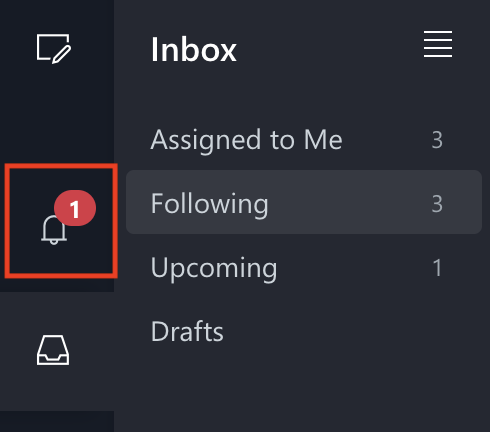490x432 pixels.
Task: Click the count 3 beside Assigned to Me
Action: click(437, 140)
